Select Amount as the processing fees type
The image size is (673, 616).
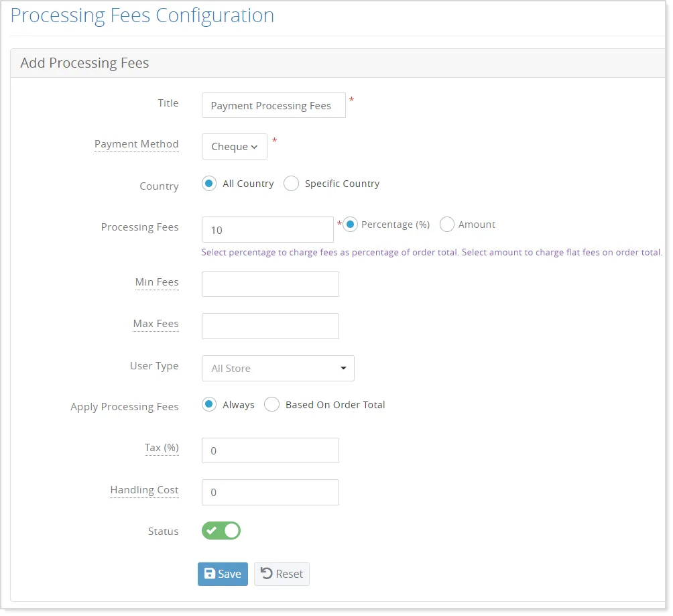point(446,225)
